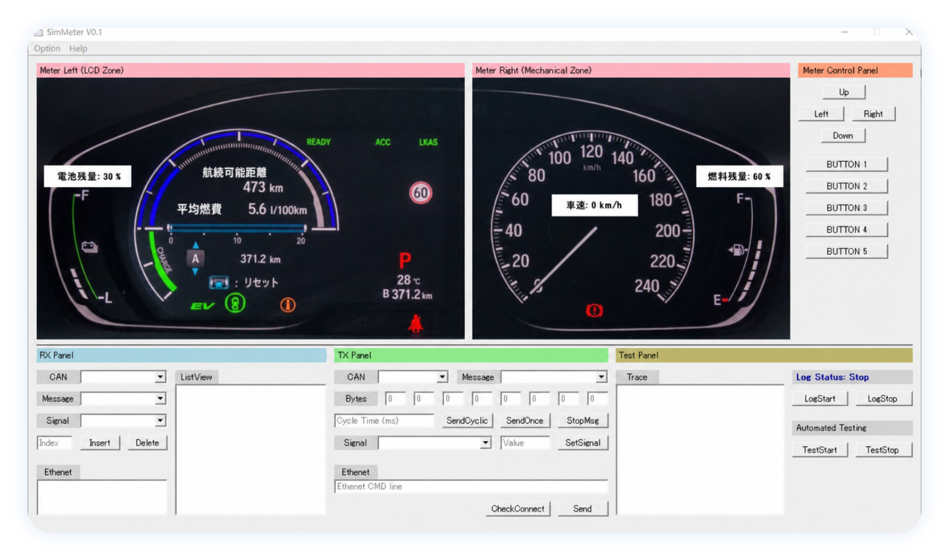The image size is (949, 560).
Task: Click the Ethenet CMD line field
Action: [x=471, y=487]
